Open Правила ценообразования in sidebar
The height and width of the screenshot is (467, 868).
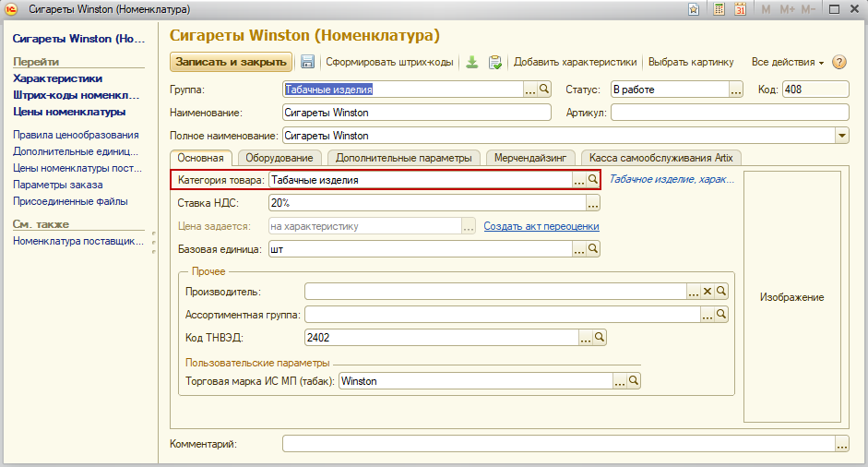pos(76,135)
